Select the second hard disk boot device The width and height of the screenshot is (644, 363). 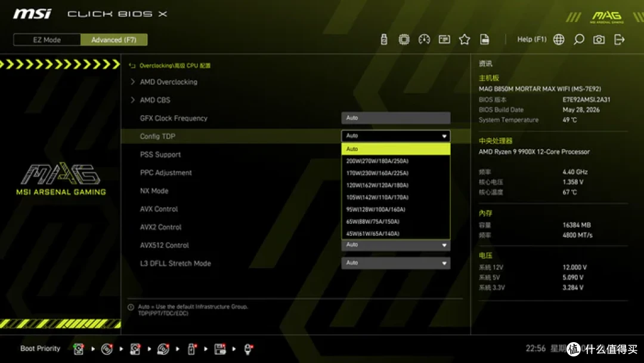coord(135,349)
